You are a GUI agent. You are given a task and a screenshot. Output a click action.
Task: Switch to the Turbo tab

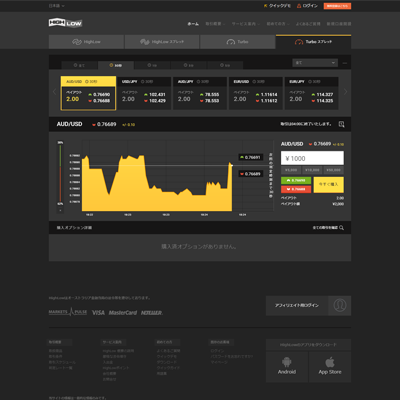[238, 42]
